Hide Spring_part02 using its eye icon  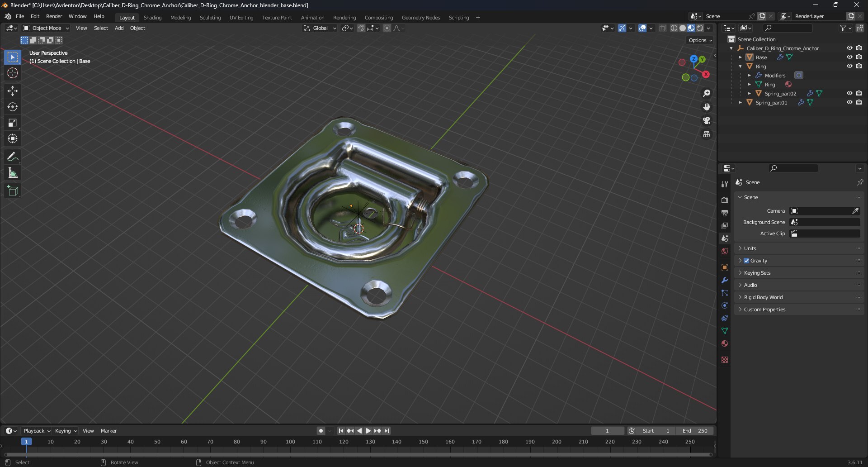849,93
